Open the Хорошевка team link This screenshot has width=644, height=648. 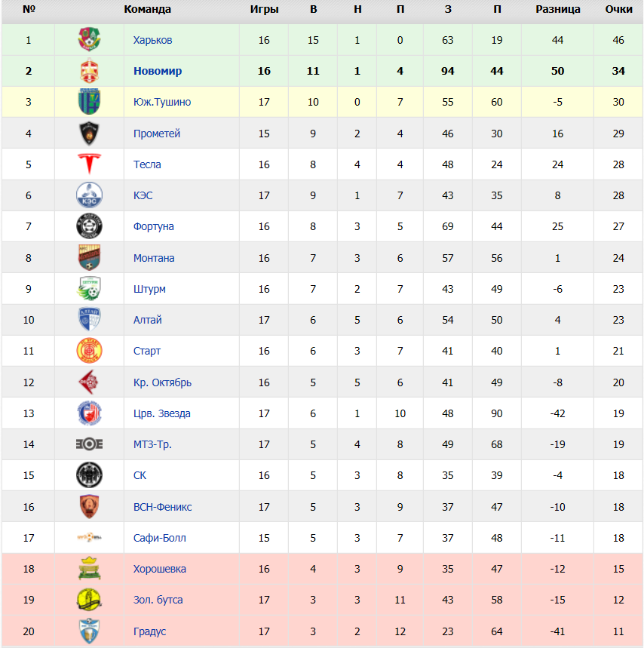[159, 569]
